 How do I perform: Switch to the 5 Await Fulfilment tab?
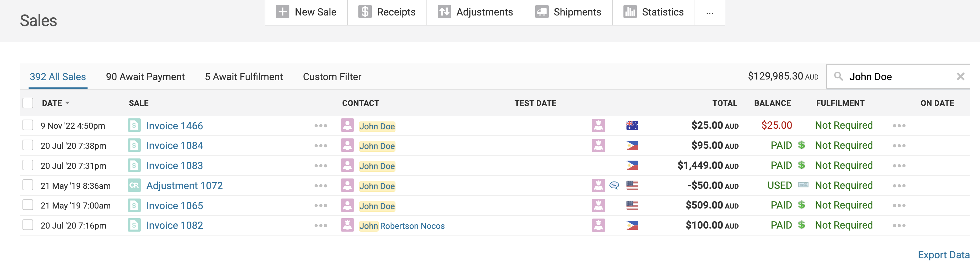[x=243, y=77]
